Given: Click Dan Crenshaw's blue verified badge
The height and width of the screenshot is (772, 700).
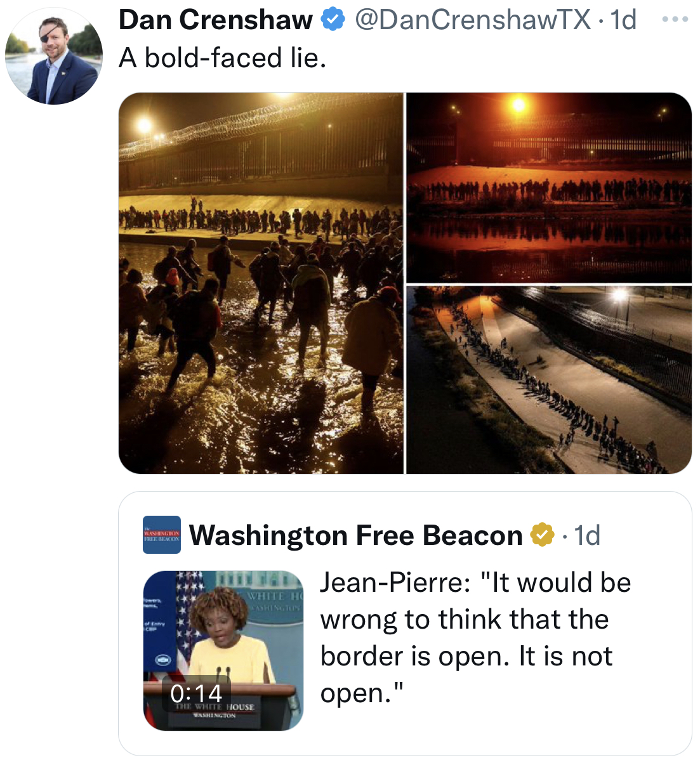Looking at the screenshot, I should [x=333, y=20].
